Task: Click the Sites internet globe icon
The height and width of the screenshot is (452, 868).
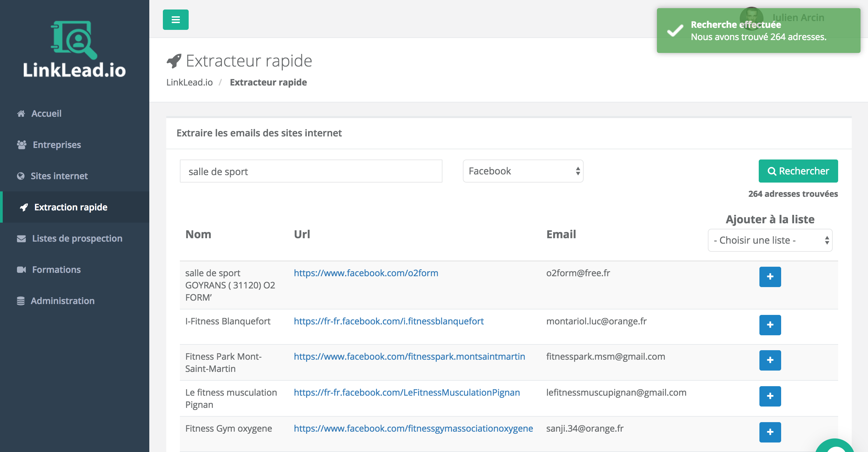Action: click(21, 176)
